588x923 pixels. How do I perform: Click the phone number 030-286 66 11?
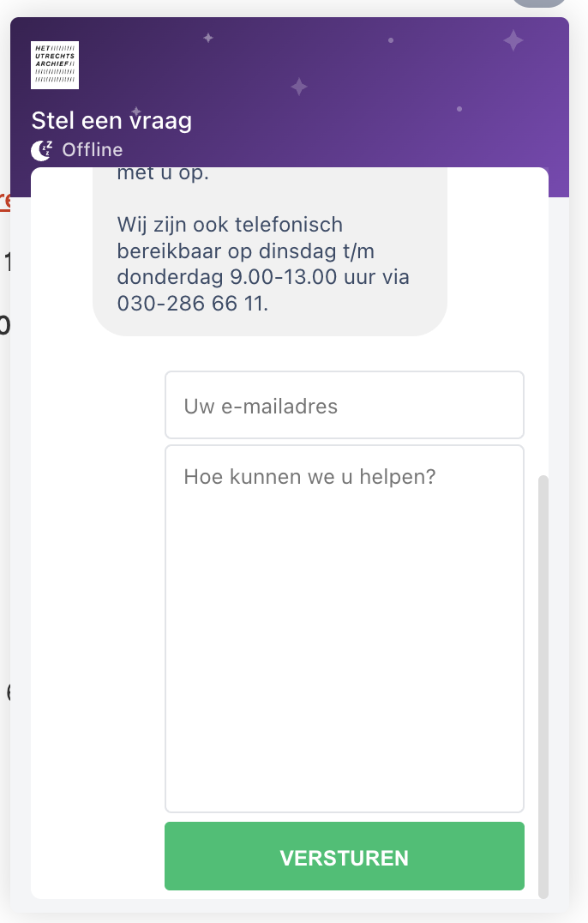192,304
